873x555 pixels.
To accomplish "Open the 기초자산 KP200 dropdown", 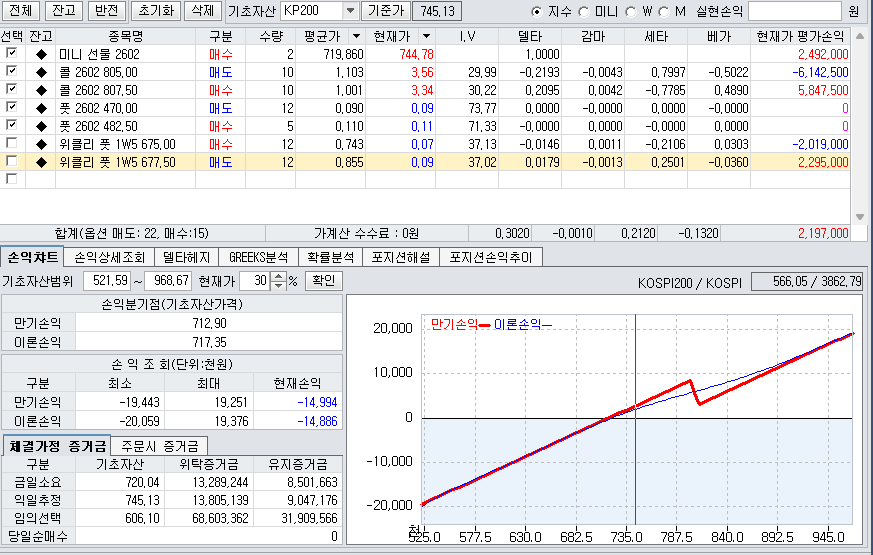I will [x=350, y=11].
